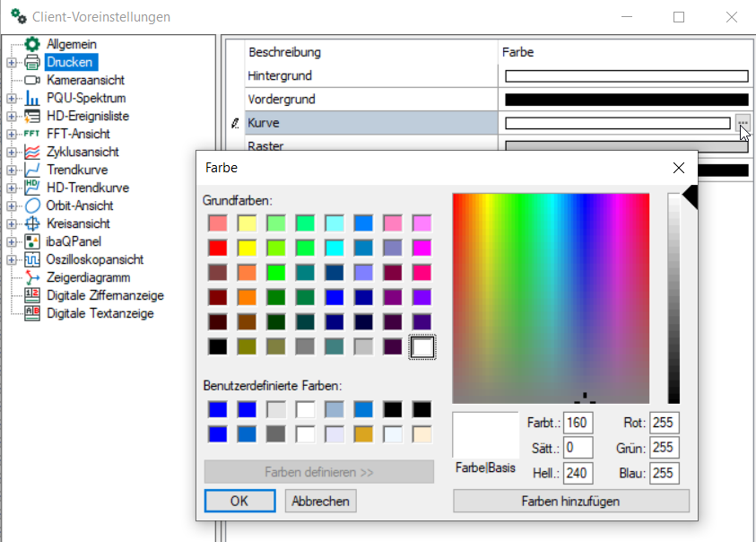Pick the red swatch in Grundfarben

pyautogui.click(x=217, y=247)
